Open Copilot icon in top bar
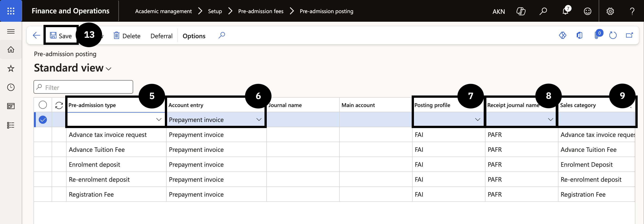The width and height of the screenshot is (644, 224). coord(521,11)
